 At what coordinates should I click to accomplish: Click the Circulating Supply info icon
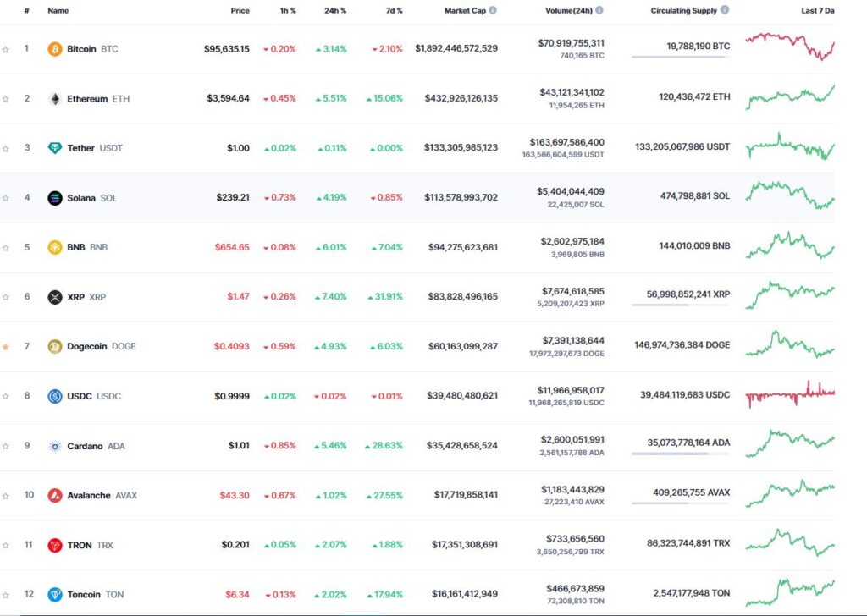tap(725, 10)
